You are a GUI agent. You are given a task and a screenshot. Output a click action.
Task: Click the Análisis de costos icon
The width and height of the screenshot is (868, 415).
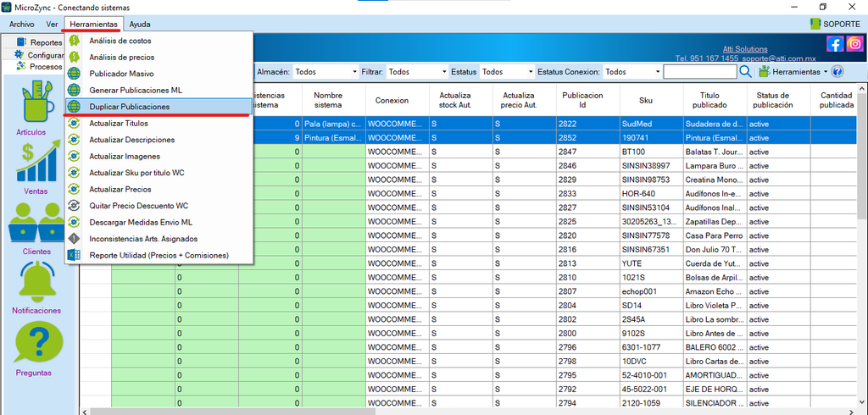(x=75, y=41)
